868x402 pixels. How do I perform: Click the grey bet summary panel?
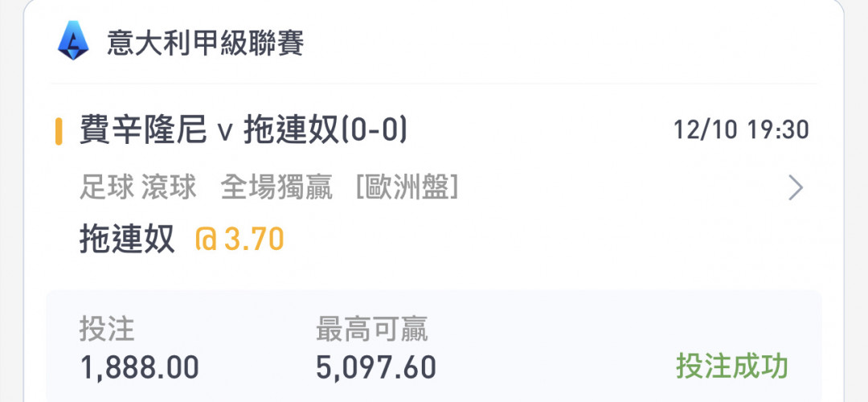click(x=433, y=346)
